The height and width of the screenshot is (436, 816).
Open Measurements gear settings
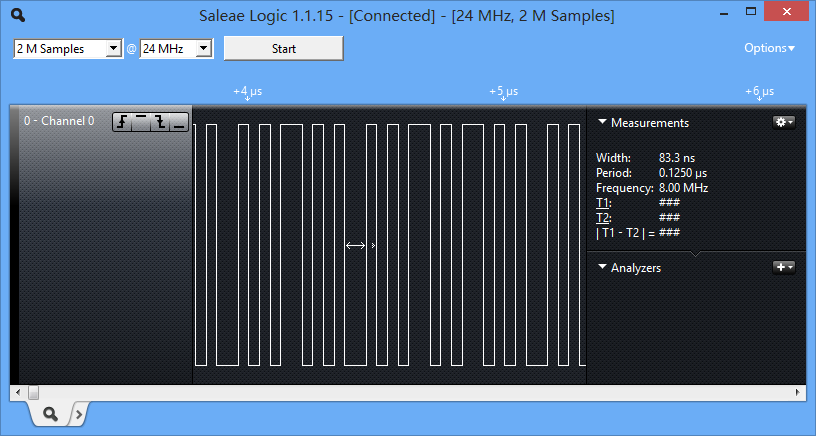[x=784, y=122]
